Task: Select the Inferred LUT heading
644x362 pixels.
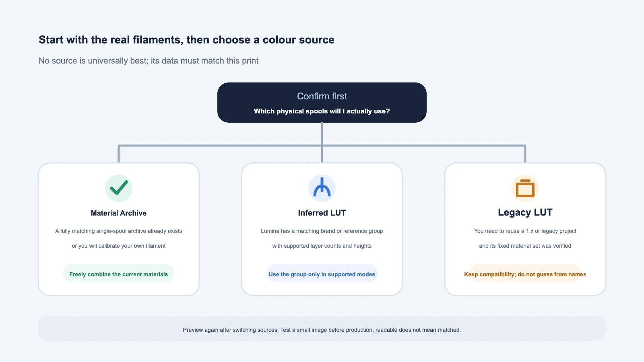Action: click(322, 213)
